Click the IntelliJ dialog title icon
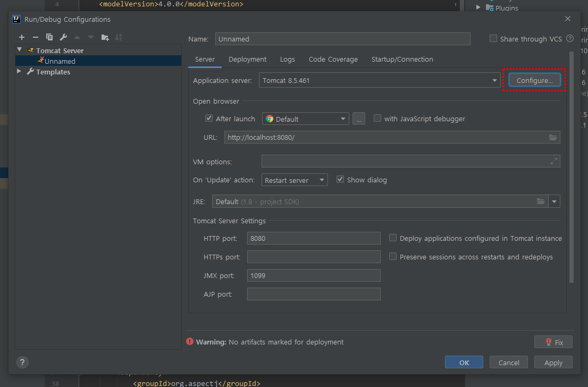The height and width of the screenshot is (387, 588). point(16,19)
